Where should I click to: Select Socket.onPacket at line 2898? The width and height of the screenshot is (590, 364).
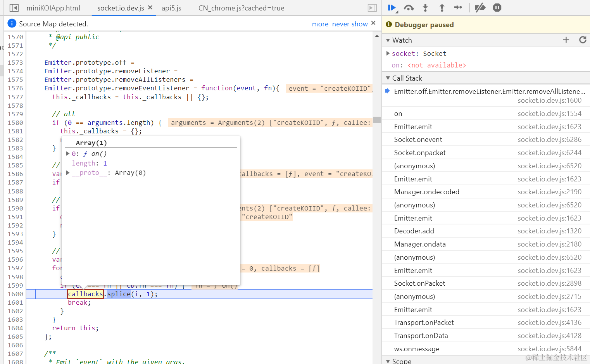[x=486, y=283]
